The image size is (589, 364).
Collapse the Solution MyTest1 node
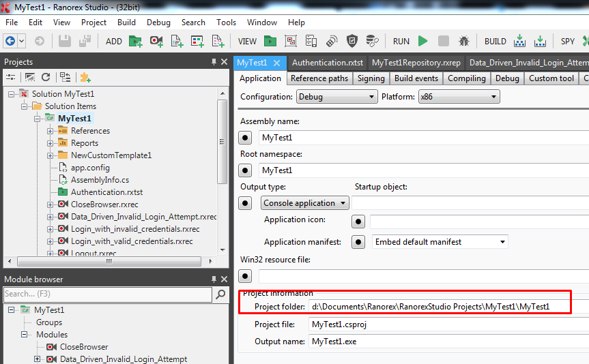pyautogui.click(x=12, y=94)
